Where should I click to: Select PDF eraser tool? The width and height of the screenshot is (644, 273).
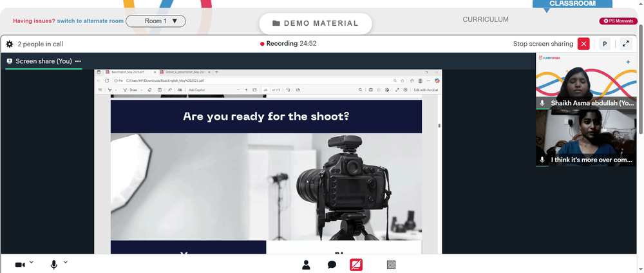pyautogui.click(x=149, y=90)
